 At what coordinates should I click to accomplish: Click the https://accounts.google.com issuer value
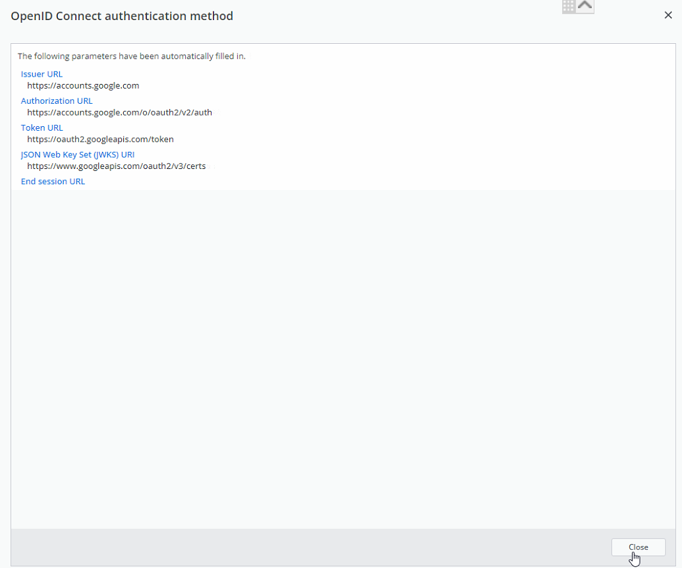click(83, 86)
